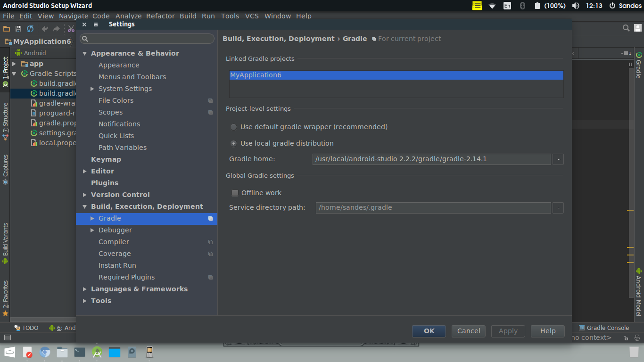The image size is (644, 362).
Task: Click the volume speaker icon in tray
Action: (576, 6)
